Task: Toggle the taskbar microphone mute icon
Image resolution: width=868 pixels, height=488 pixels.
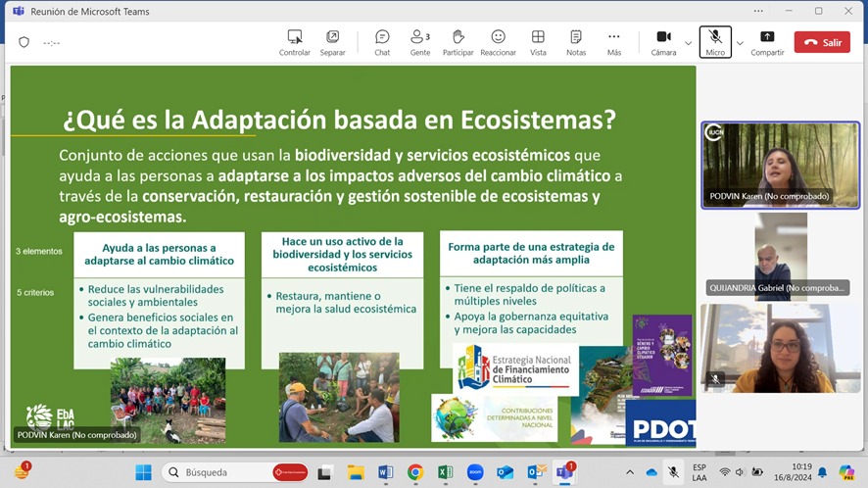Action: (673, 472)
